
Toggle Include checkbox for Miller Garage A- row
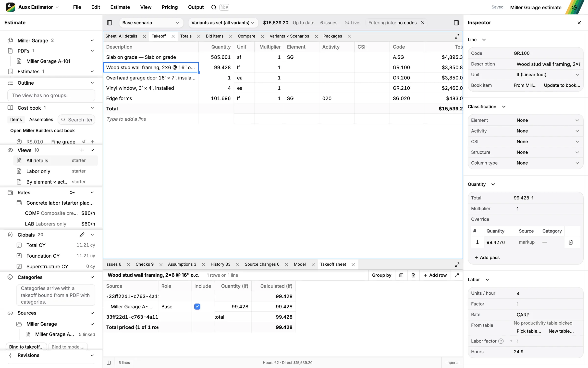click(x=197, y=307)
